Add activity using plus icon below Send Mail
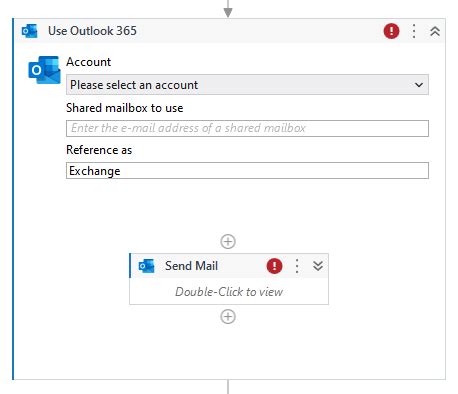 tap(228, 317)
